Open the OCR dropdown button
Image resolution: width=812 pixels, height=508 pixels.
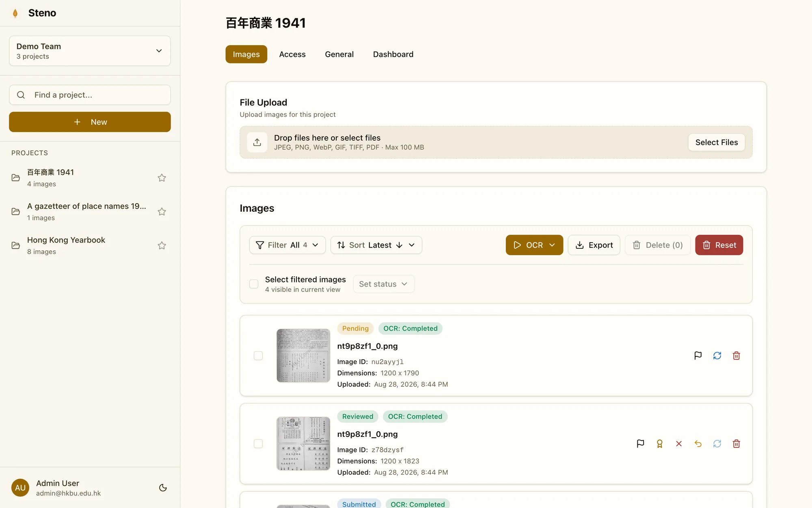tap(534, 245)
